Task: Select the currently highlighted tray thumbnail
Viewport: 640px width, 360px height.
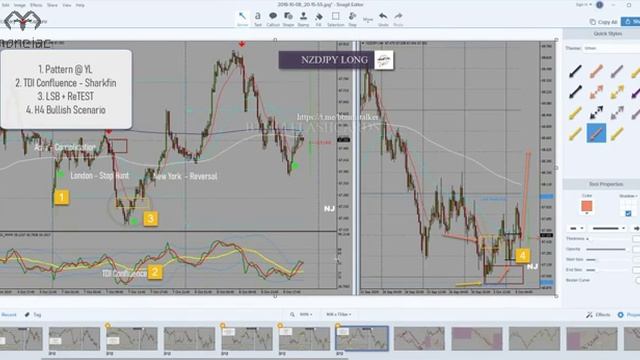Action: click(362, 338)
